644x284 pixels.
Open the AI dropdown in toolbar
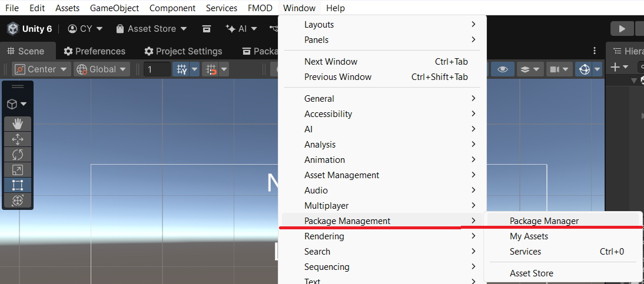point(241,29)
